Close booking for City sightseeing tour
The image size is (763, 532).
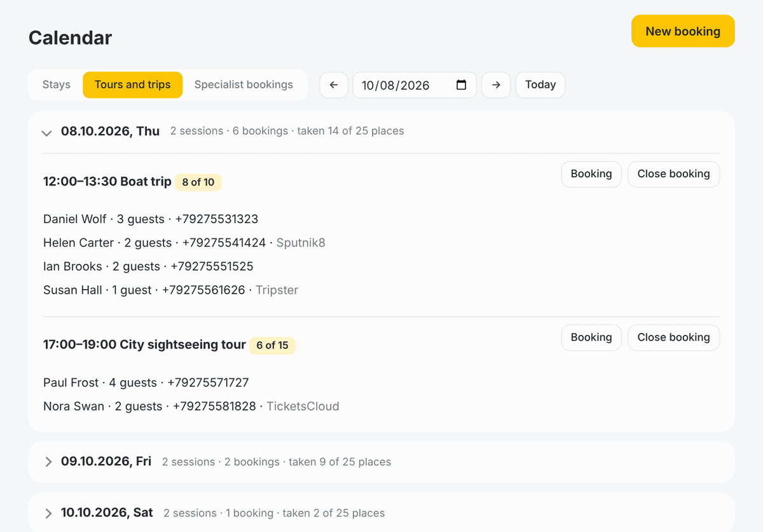point(673,338)
